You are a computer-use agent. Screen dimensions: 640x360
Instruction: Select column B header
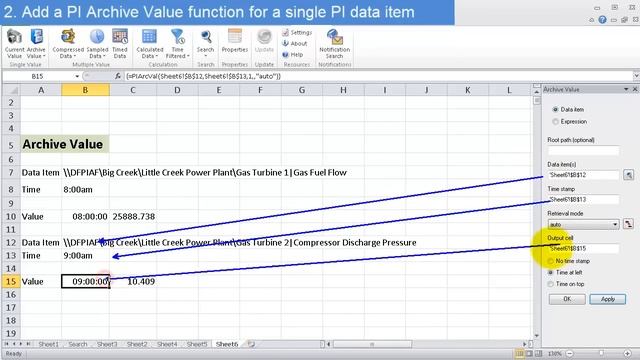pyautogui.click(x=85, y=90)
